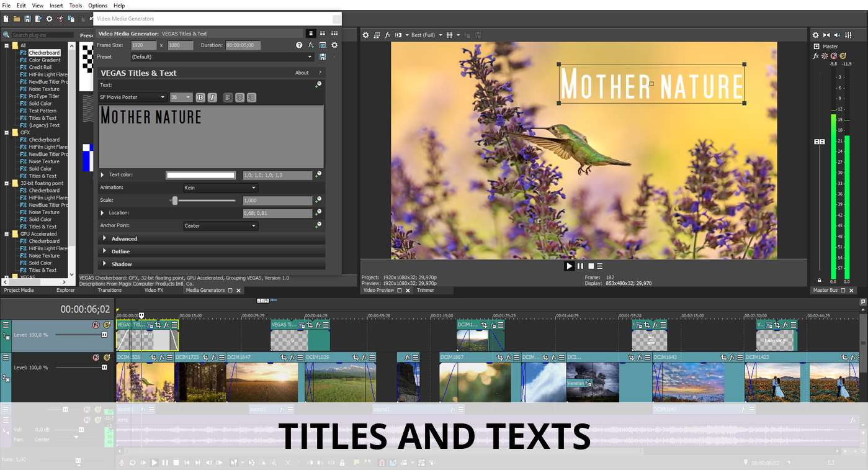The height and width of the screenshot is (470, 868).
Task: Click the plug-in help question mark icon
Action: click(299, 45)
